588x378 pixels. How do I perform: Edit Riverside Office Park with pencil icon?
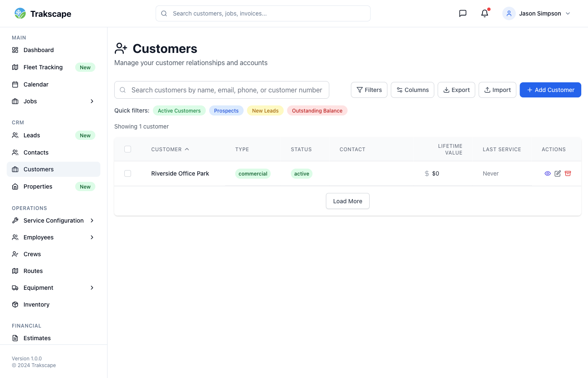click(557, 173)
